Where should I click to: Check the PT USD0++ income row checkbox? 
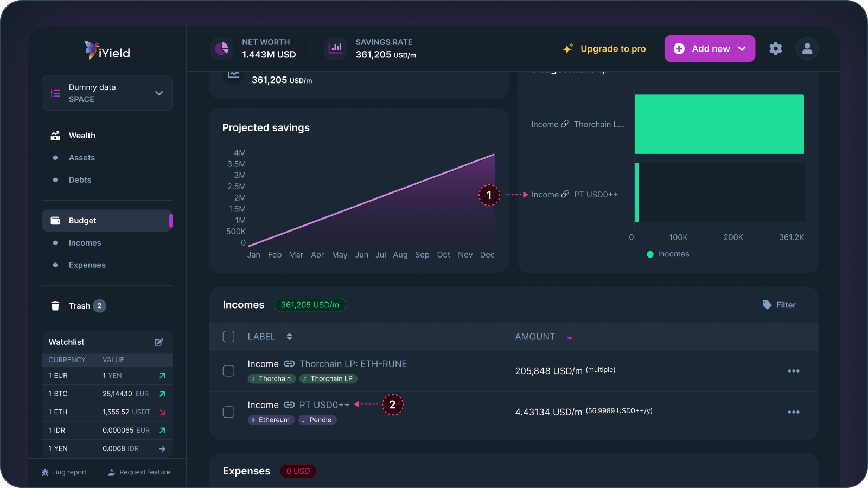228,412
